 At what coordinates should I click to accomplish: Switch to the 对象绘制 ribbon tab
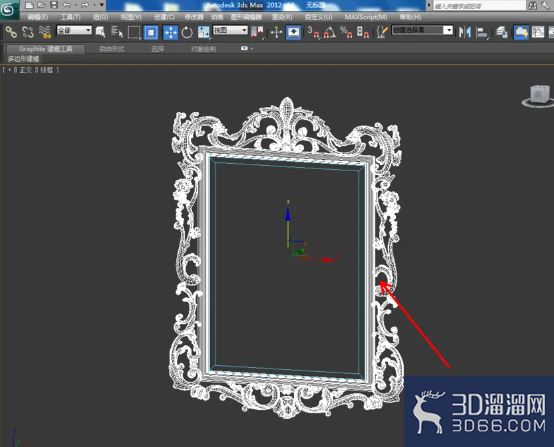click(203, 49)
